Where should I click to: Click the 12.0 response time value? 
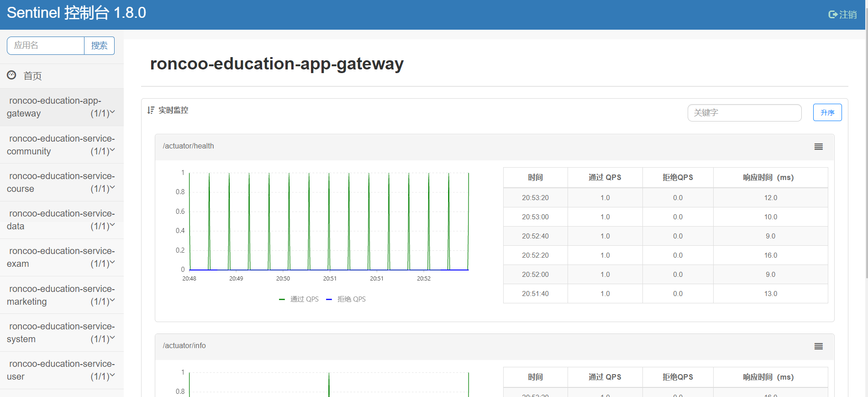point(770,198)
